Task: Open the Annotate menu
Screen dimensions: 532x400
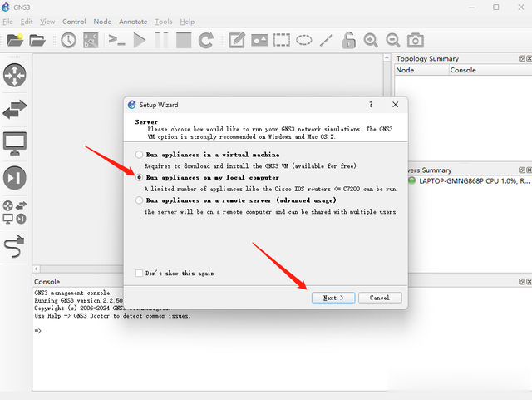Action: pos(133,22)
